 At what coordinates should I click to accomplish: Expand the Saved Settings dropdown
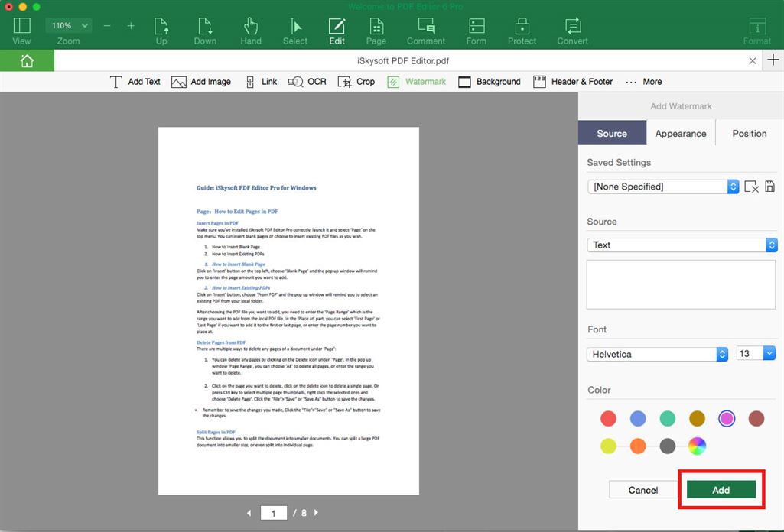[663, 187]
